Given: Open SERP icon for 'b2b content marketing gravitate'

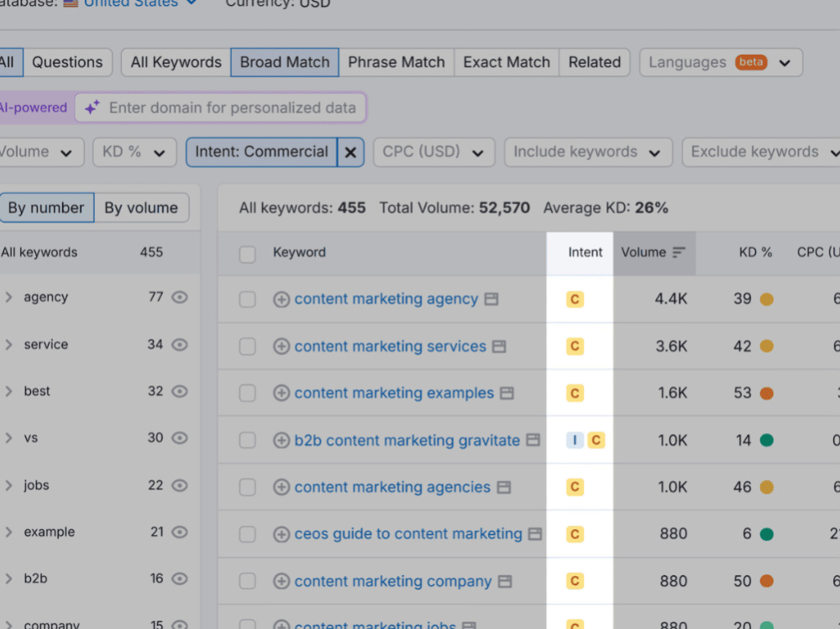Looking at the screenshot, I should tap(533, 440).
